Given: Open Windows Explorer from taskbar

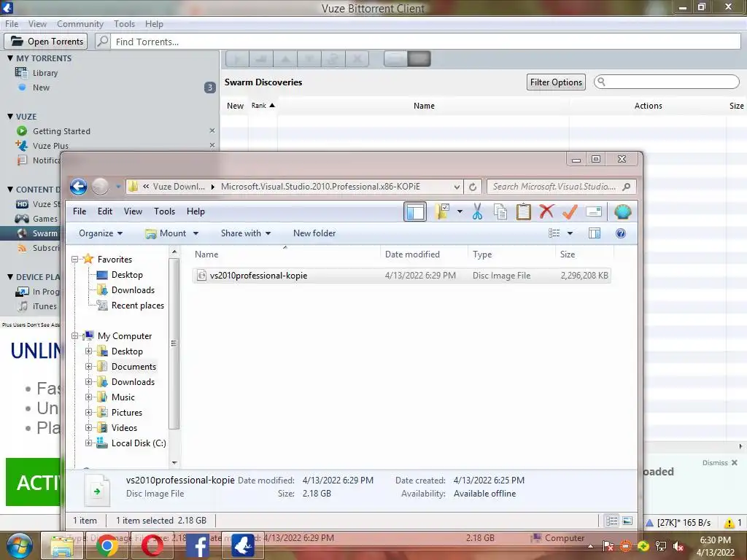Looking at the screenshot, I should (x=62, y=545).
